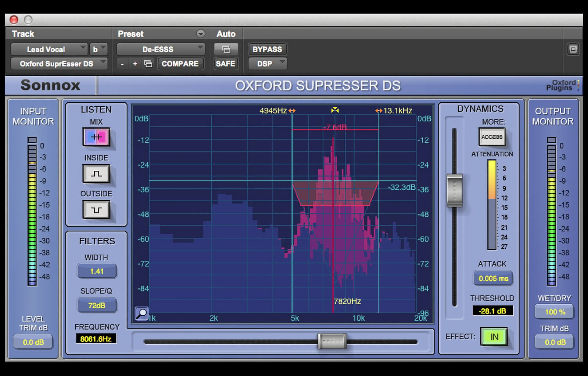Click the input monitor level meter
Screen dimensions: 588x376
(32, 212)
